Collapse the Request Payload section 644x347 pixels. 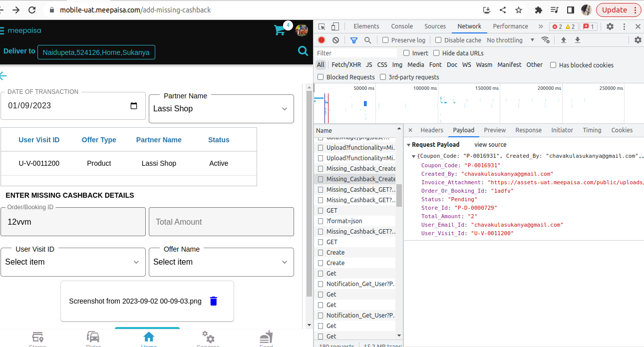[x=408, y=145]
